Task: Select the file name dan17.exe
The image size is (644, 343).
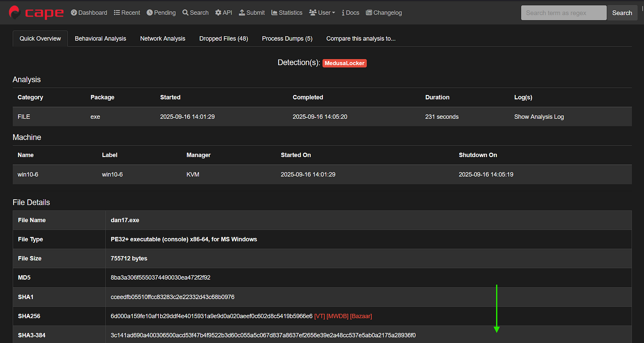Action: (x=125, y=220)
